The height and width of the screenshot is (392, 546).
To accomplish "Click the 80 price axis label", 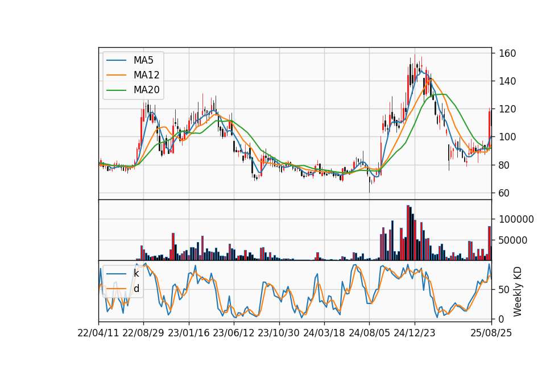I will tap(504, 165).
